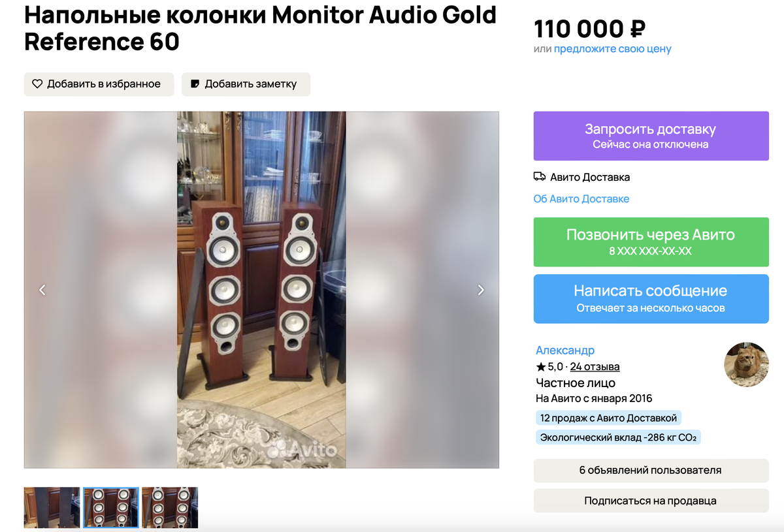
Task: Select the second highlighted photo thumbnail
Action: [111, 507]
